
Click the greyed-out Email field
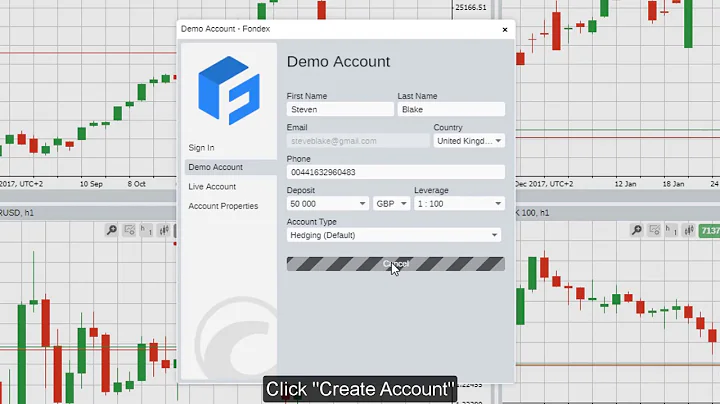click(358, 141)
